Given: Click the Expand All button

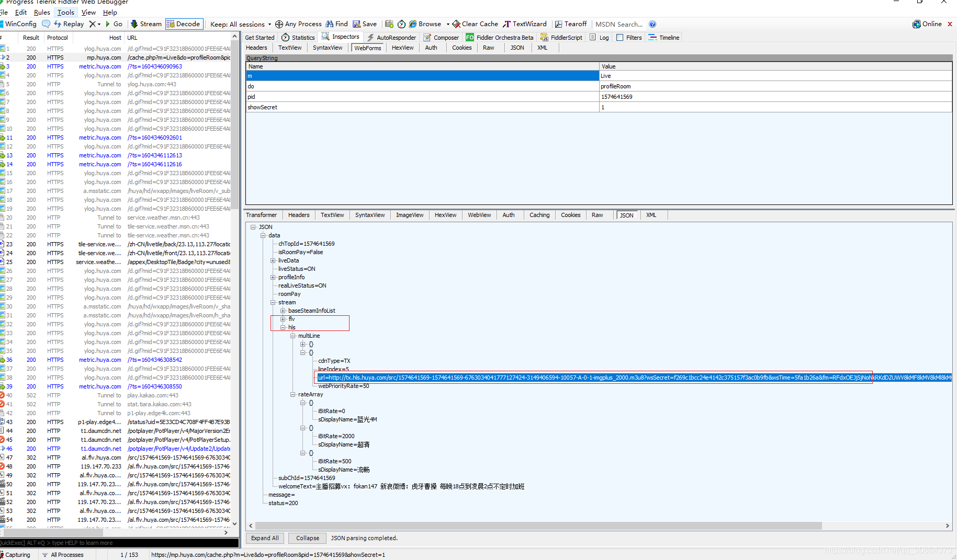Looking at the screenshot, I should click(265, 538).
